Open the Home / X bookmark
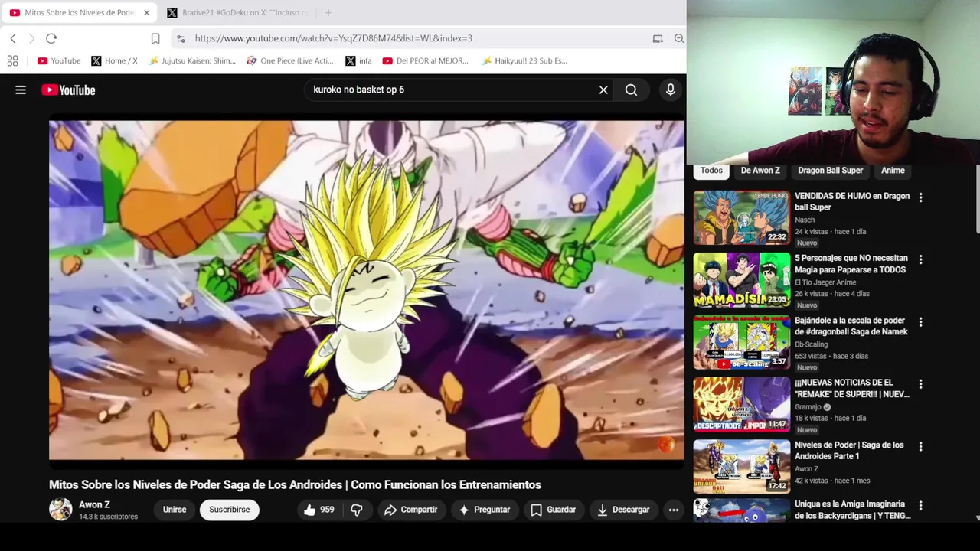The height and width of the screenshot is (551, 980). 114,60
